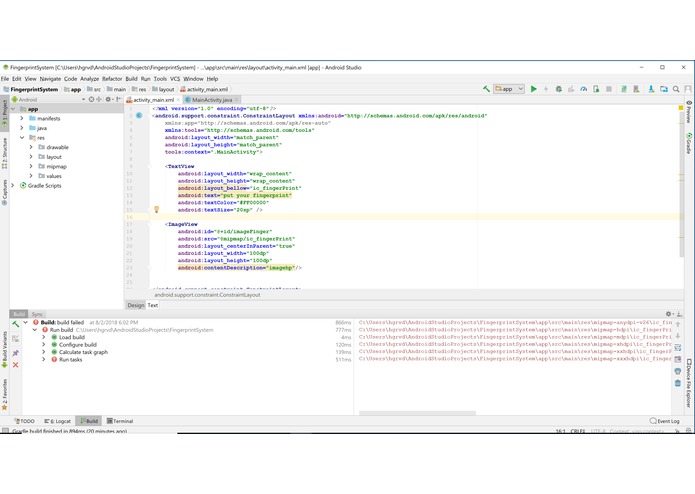Toggle Device File Explorer side panel
This screenshot has width=695, height=494.
[x=688, y=383]
